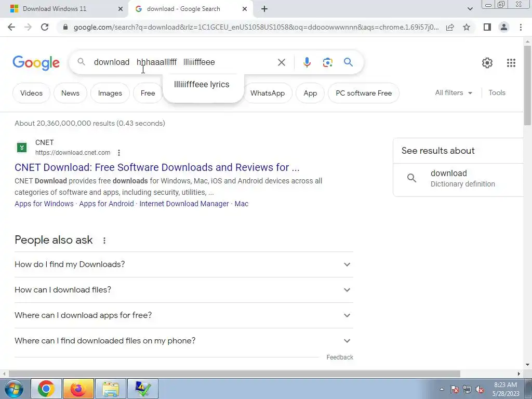Share this page via share icon
The image size is (532, 399).
[450, 27]
